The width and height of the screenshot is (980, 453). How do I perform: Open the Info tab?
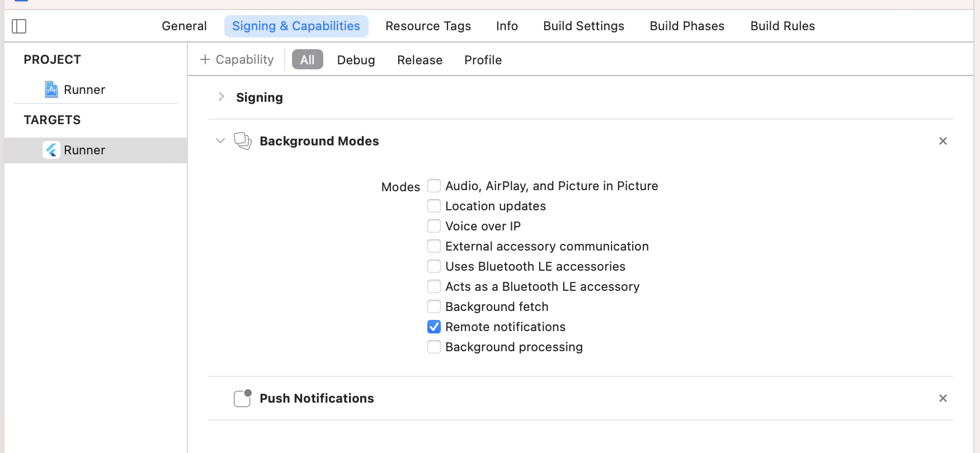click(507, 26)
